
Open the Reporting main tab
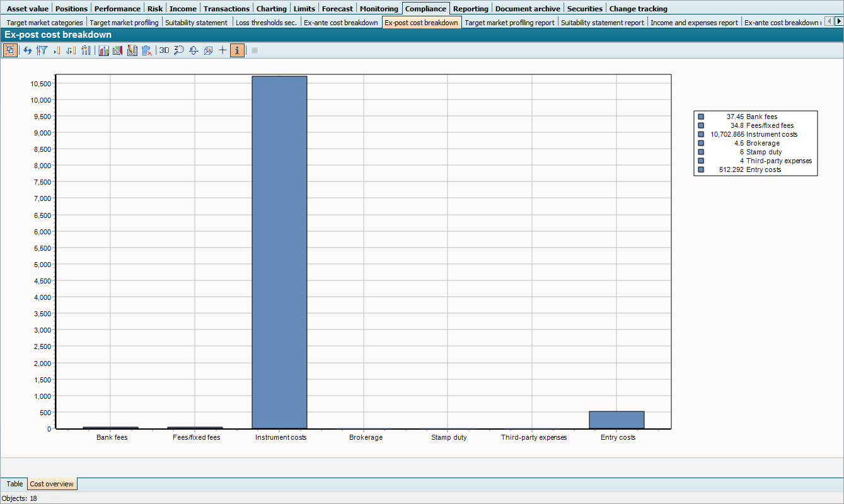(470, 9)
